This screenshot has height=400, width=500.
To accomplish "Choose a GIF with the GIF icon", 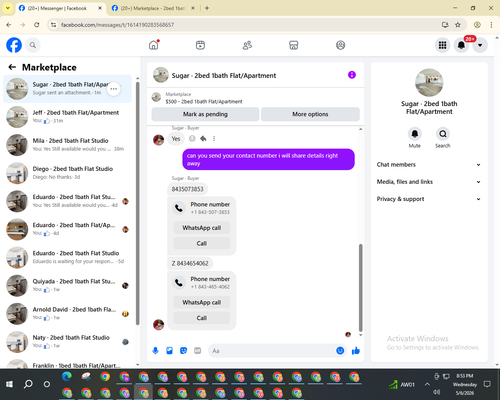I will [x=198, y=351].
